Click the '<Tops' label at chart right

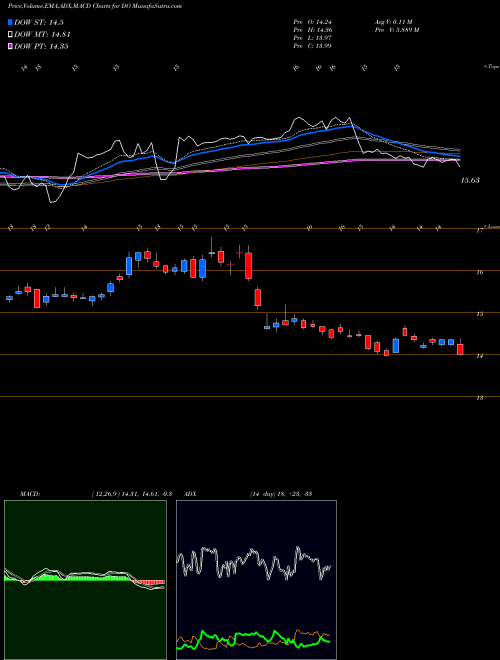[491, 67]
